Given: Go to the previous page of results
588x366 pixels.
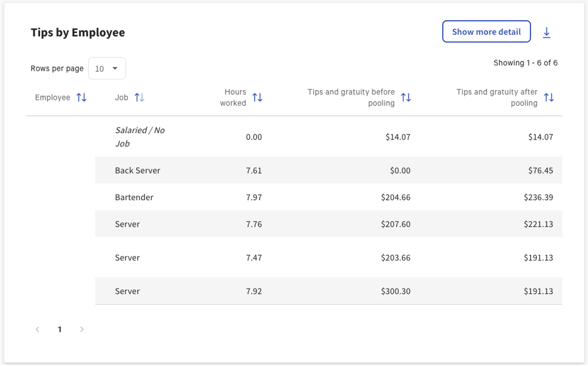Looking at the screenshot, I should pos(37,329).
